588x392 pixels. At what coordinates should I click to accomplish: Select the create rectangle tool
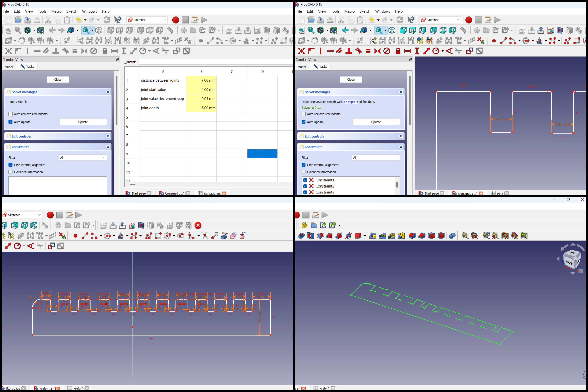pyautogui.click(x=284, y=40)
